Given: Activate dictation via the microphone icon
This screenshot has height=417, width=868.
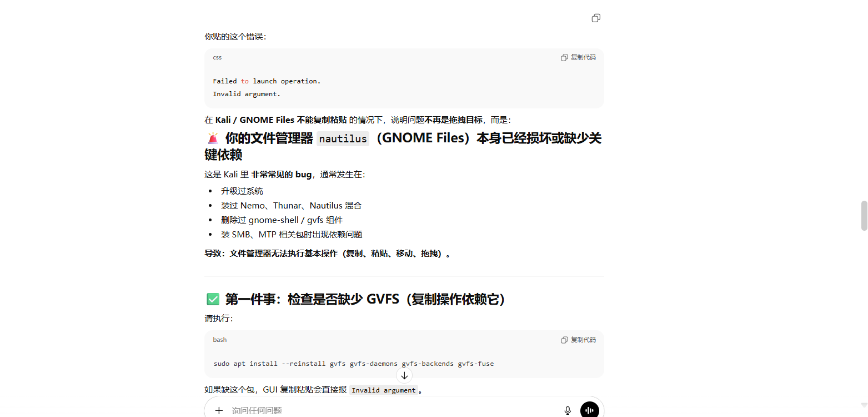Looking at the screenshot, I should (x=568, y=410).
